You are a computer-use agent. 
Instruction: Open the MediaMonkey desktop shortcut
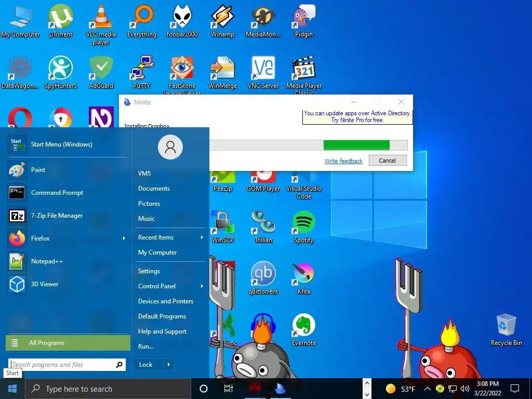(263, 21)
